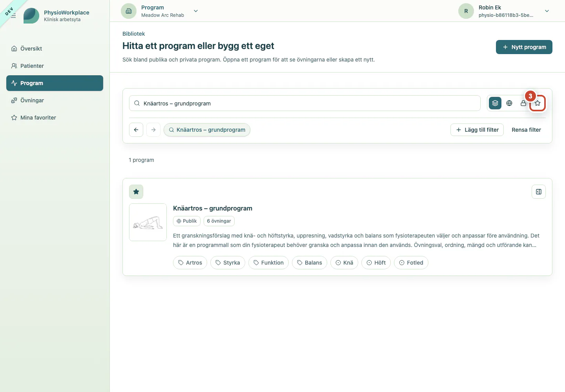The height and width of the screenshot is (392, 565).
Task: Select the Balans tag
Action: pyautogui.click(x=310, y=263)
